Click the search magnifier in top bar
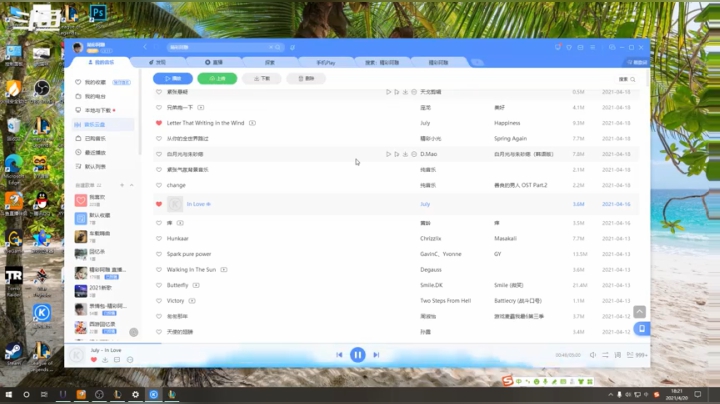The image size is (720, 404). (x=278, y=47)
